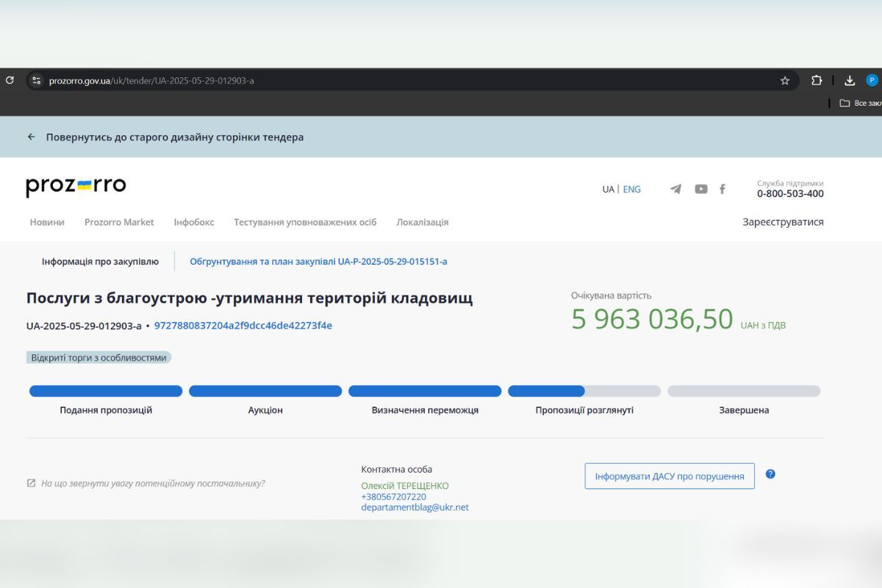Reload the page with the refresh icon
This screenshot has height=588, width=882.
[10, 80]
